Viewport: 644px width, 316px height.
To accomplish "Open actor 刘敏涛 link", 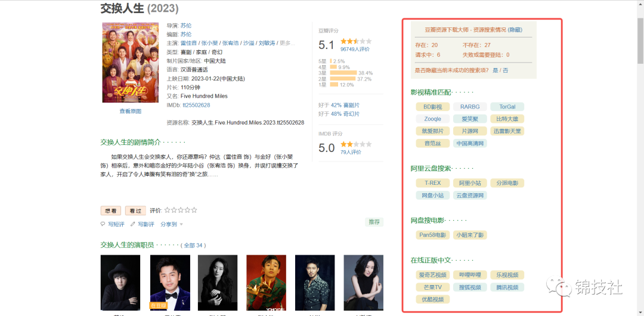I will tap(267, 43).
